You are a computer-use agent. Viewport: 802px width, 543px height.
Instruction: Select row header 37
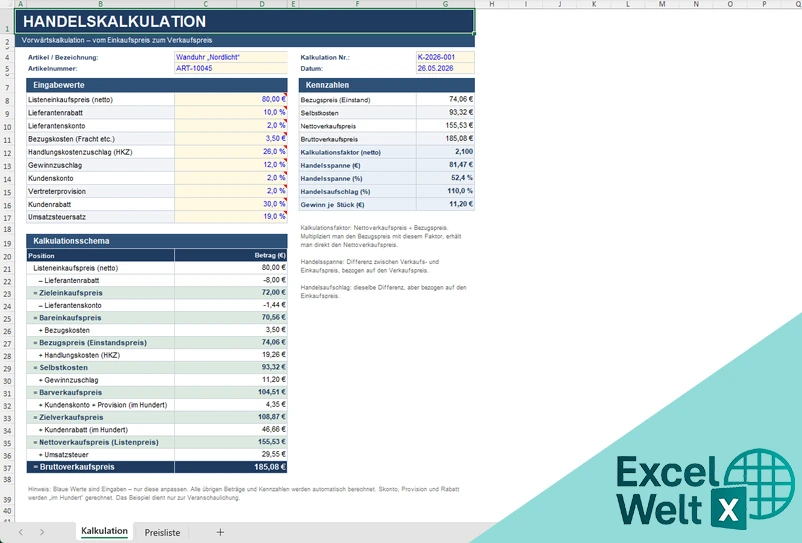click(7, 468)
